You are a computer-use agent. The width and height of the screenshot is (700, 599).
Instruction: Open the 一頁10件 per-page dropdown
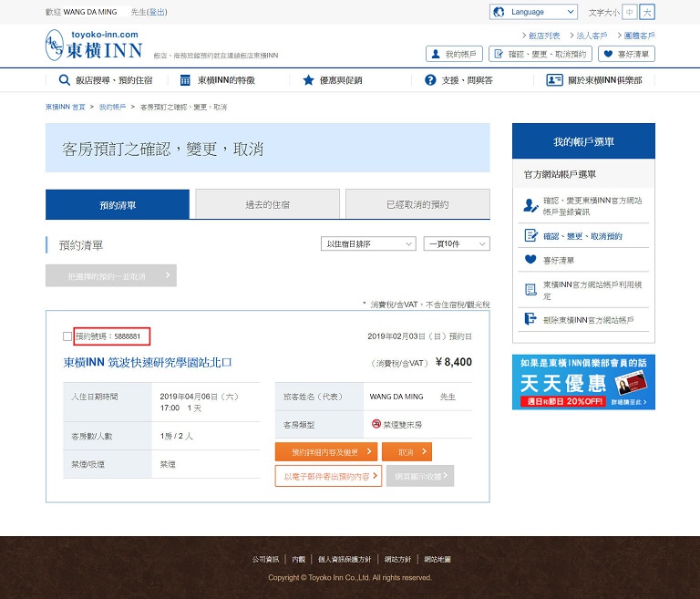[x=457, y=244]
